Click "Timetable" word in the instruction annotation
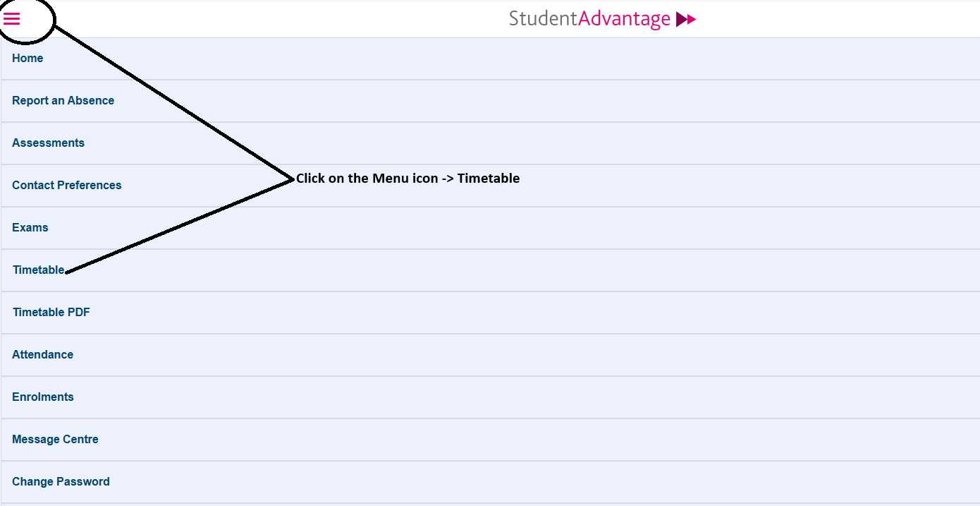This screenshot has width=980, height=506. click(x=489, y=179)
